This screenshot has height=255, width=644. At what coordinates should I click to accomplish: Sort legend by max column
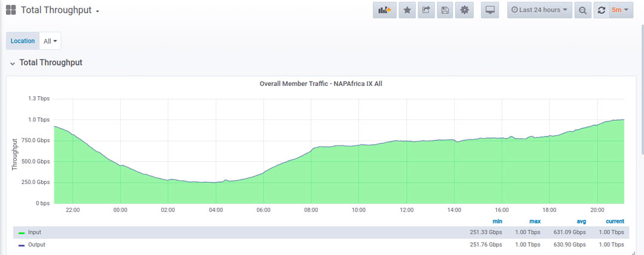[534, 222]
